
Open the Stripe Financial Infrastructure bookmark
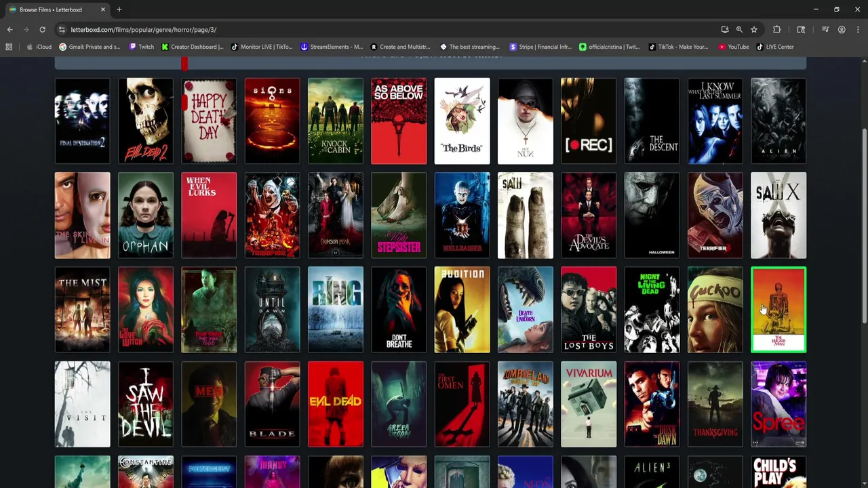pyautogui.click(x=540, y=47)
